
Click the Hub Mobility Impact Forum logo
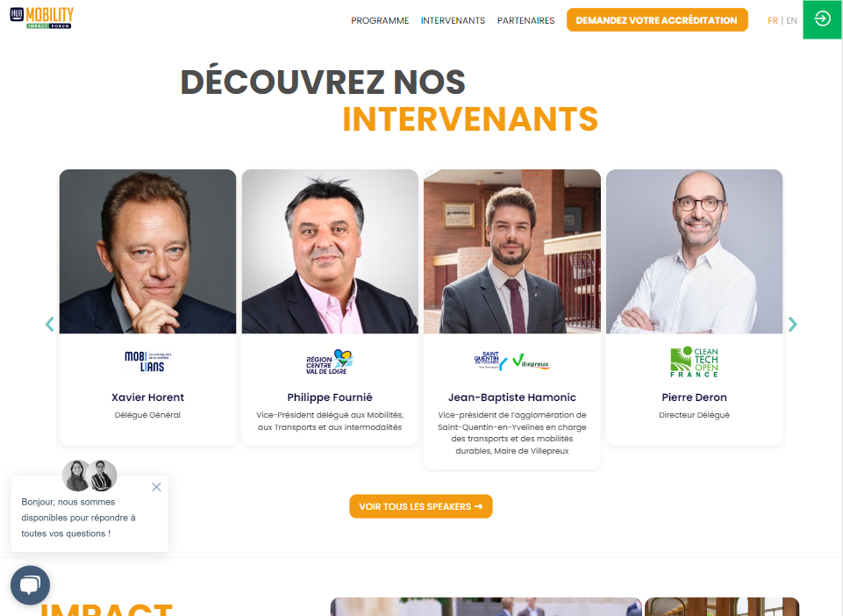click(x=41, y=18)
